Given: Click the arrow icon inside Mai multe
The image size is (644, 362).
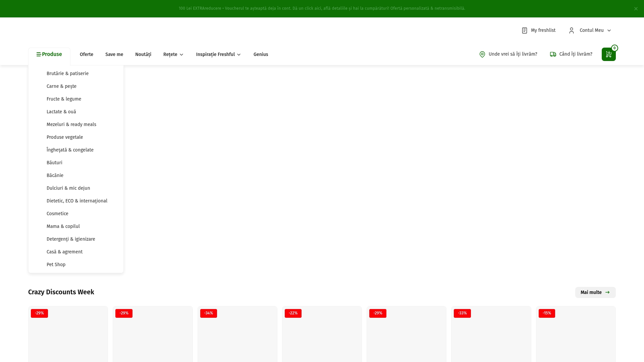Looking at the screenshot, I should [607, 292].
